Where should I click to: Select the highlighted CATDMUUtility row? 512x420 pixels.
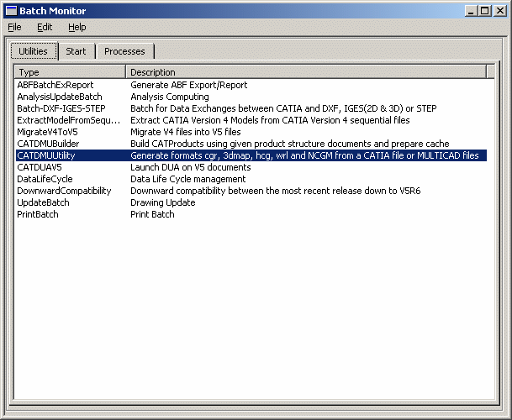(x=251, y=155)
